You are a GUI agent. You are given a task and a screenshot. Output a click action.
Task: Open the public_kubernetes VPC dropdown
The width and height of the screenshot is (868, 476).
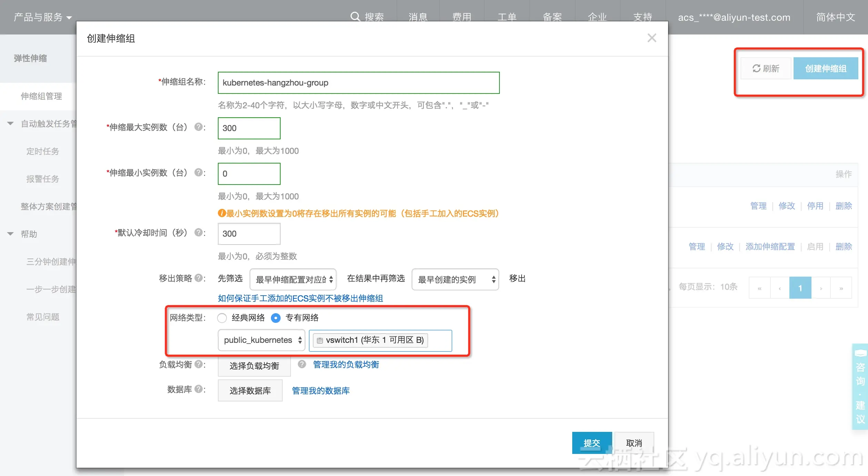262,340
